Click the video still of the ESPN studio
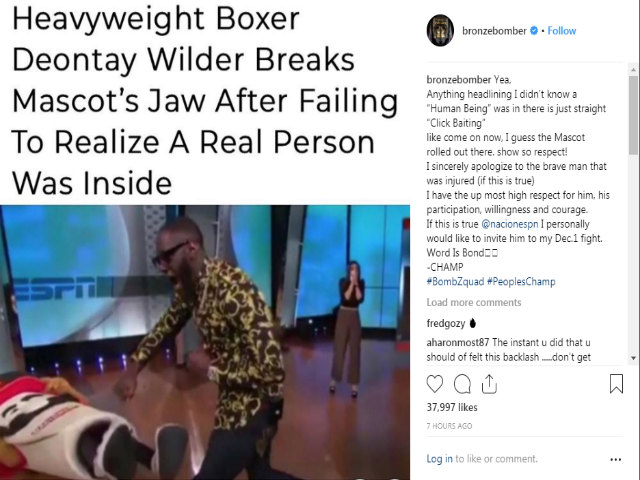 pos(205,342)
